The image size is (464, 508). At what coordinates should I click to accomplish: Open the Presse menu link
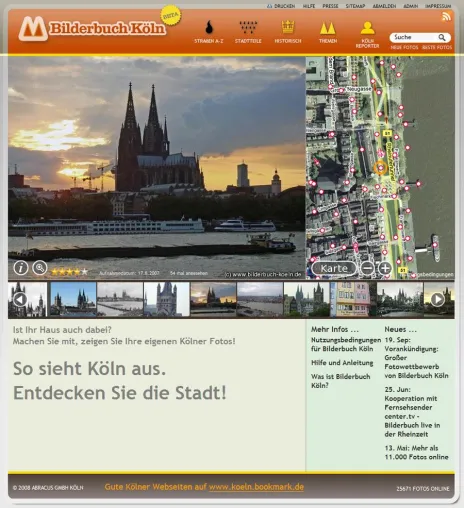point(330,6)
